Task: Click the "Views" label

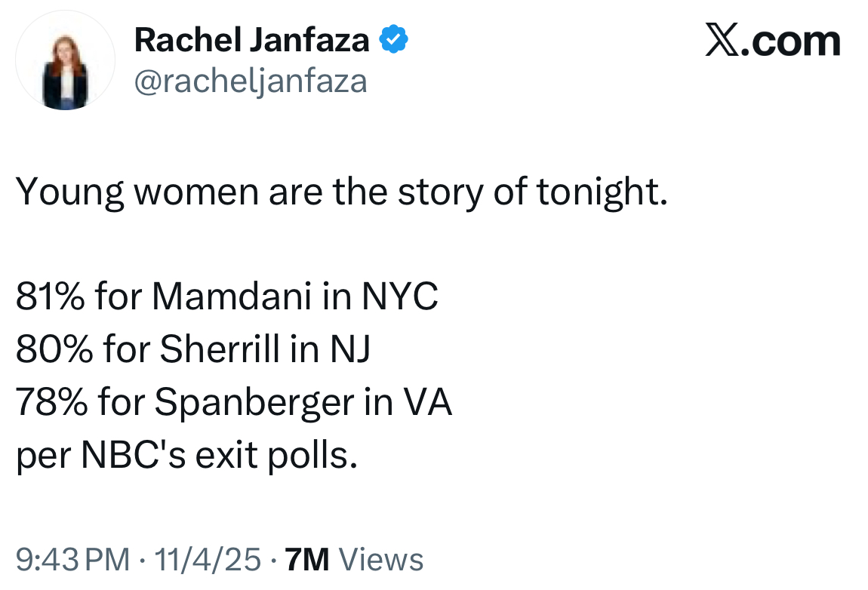Action: click(x=381, y=559)
